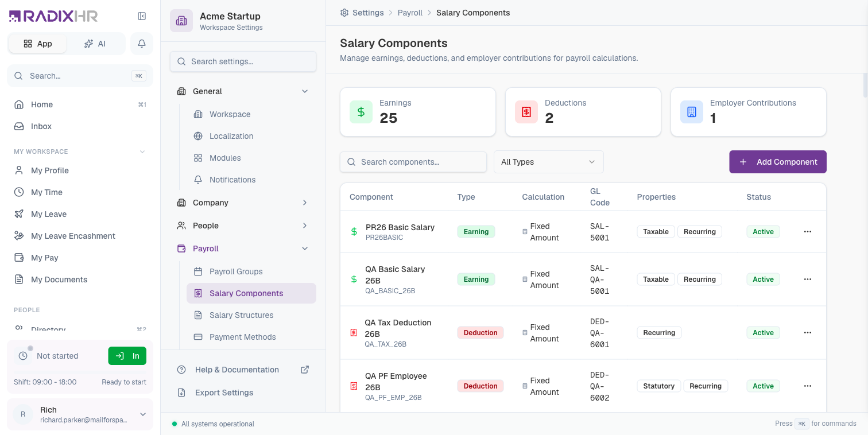
Task: Click the Acme Startup workspace building icon
Action: coord(181,21)
